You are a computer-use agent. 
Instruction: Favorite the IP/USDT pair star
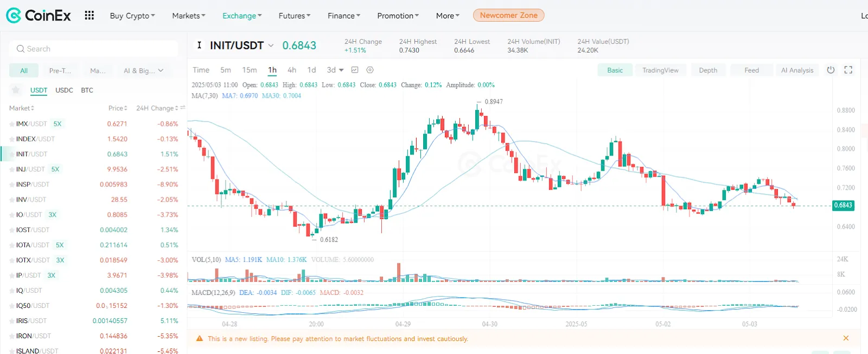tap(12, 276)
